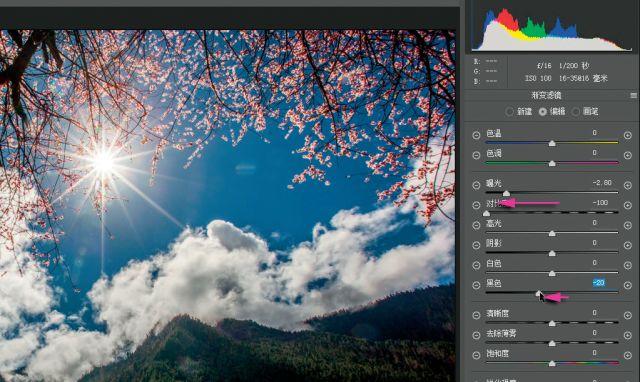Click the 曝光 value field showing -2.80
This screenshot has width=640, height=382.
[602, 182]
